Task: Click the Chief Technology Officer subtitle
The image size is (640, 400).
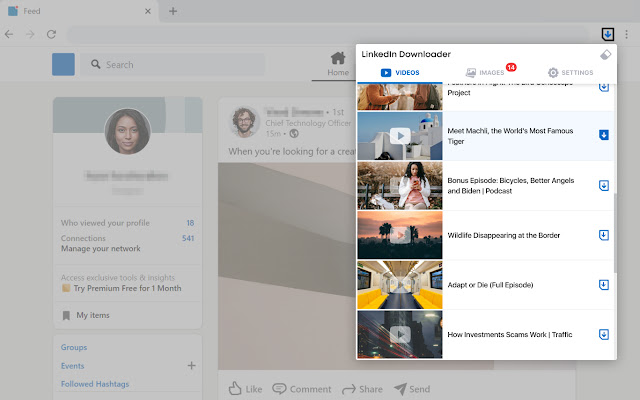Action: click(x=308, y=123)
